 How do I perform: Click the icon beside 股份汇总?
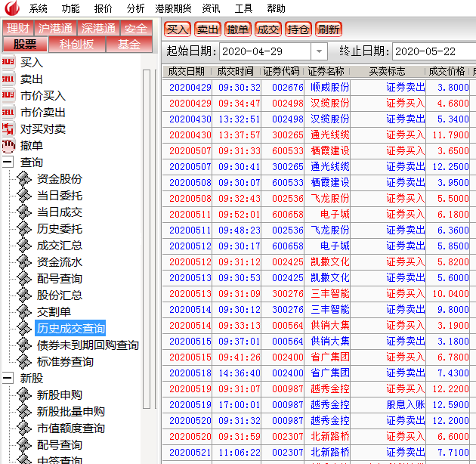(x=24, y=295)
